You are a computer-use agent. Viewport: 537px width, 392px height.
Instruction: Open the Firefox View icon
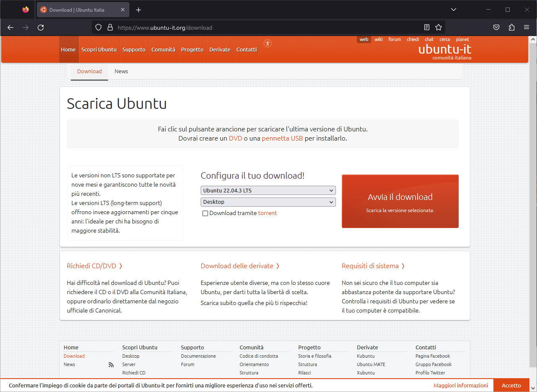(x=26, y=10)
